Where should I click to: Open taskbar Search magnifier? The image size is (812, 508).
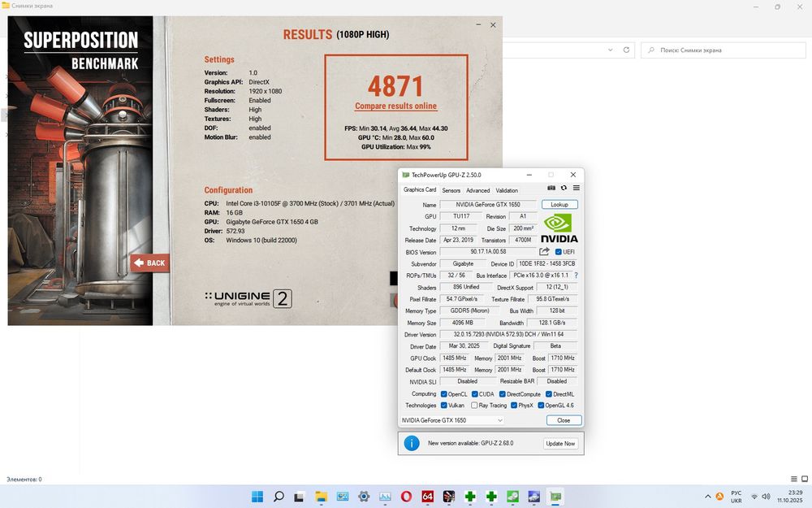tap(279, 497)
